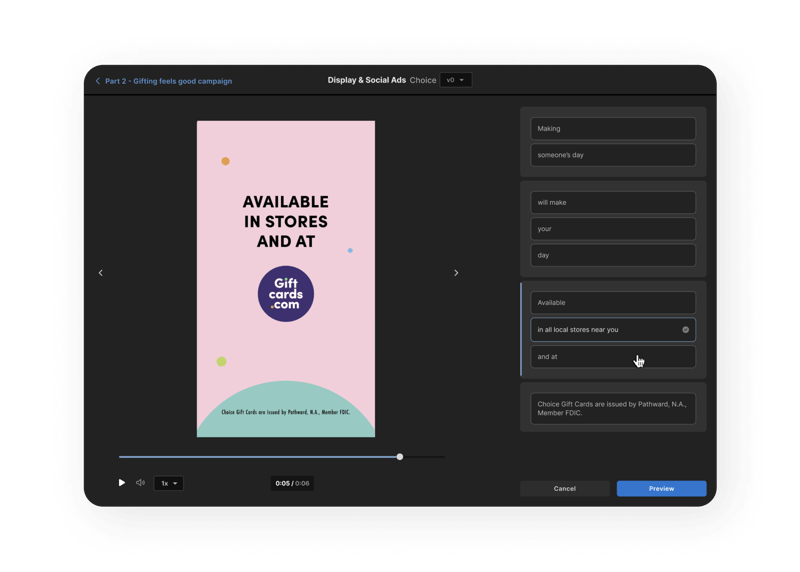
Task: Open the 1x playback speed dropdown
Action: click(x=169, y=483)
